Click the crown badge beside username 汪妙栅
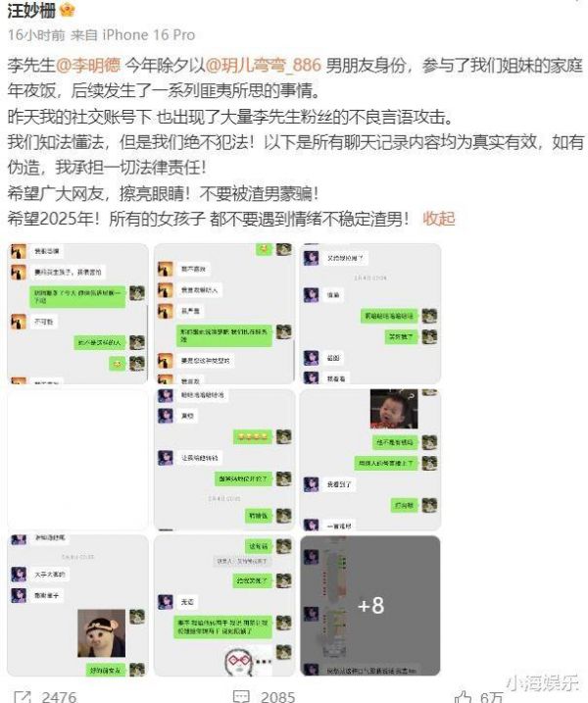 tap(67, 9)
